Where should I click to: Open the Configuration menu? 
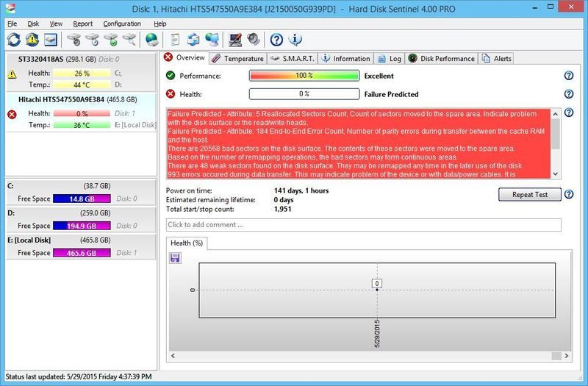[122, 24]
